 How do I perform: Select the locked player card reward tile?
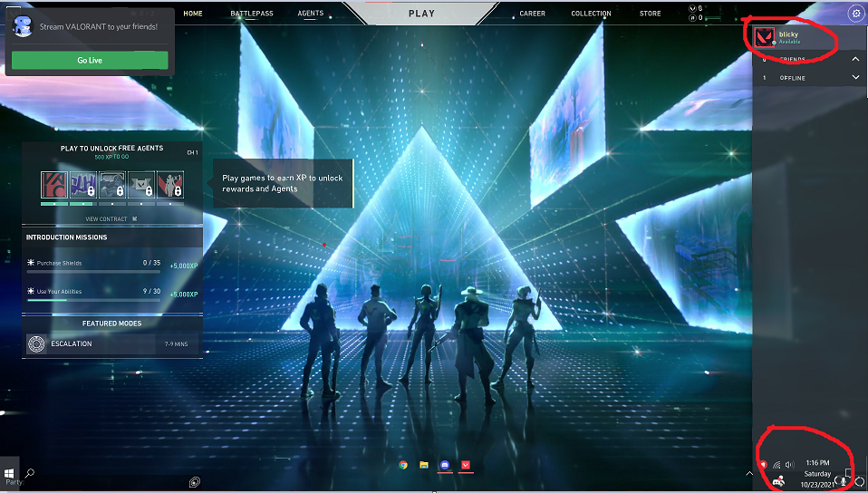pyautogui.click(x=112, y=185)
